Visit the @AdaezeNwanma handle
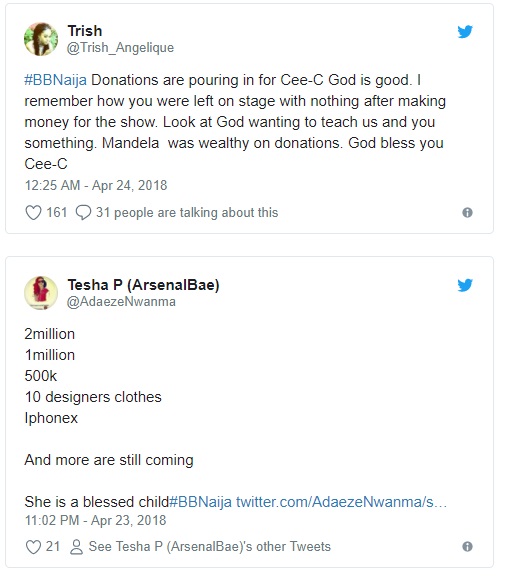 click(121, 302)
